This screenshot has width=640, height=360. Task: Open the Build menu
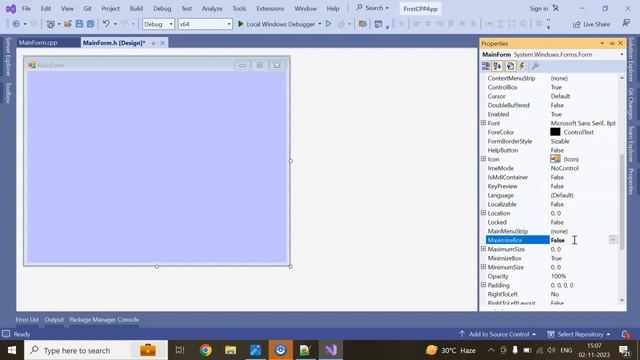(136, 9)
